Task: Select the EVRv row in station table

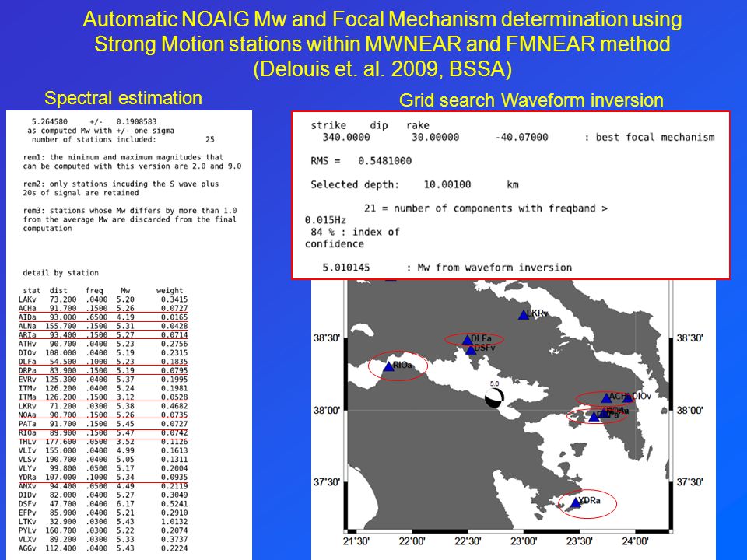Action: (x=103, y=380)
